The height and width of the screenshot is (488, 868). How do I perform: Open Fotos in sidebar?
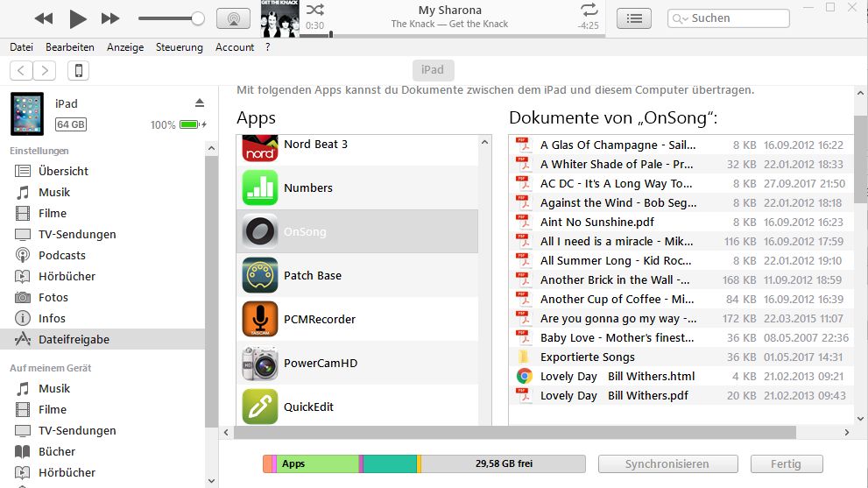[x=102, y=298]
